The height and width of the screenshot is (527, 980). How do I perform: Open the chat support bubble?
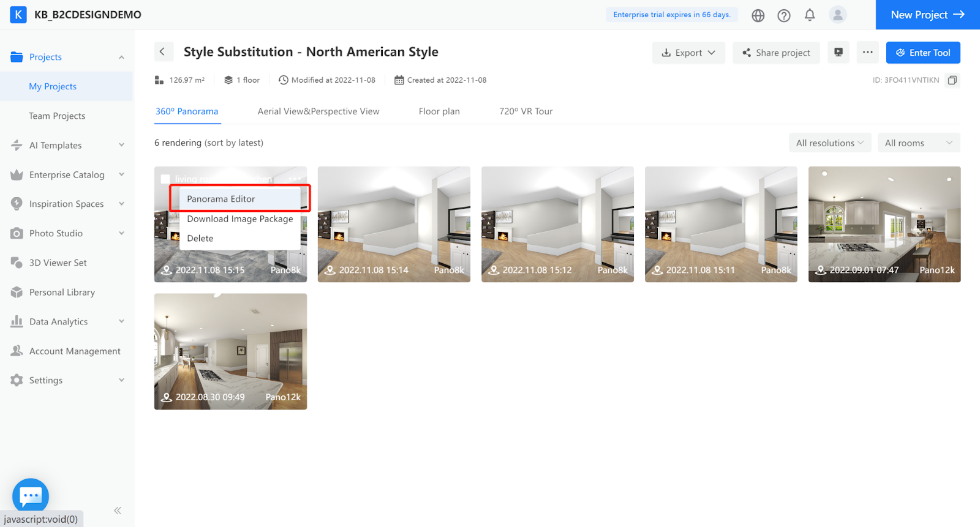click(x=31, y=495)
